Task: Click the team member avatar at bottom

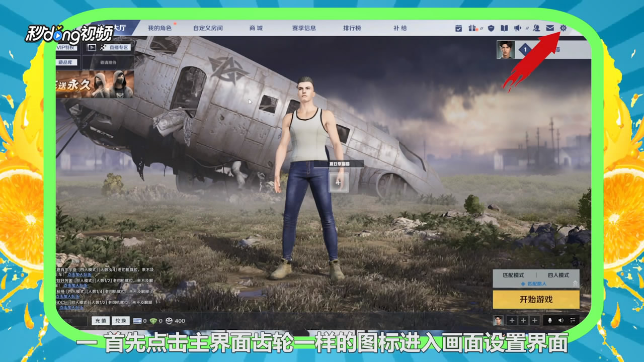Action: click(x=498, y=320)
